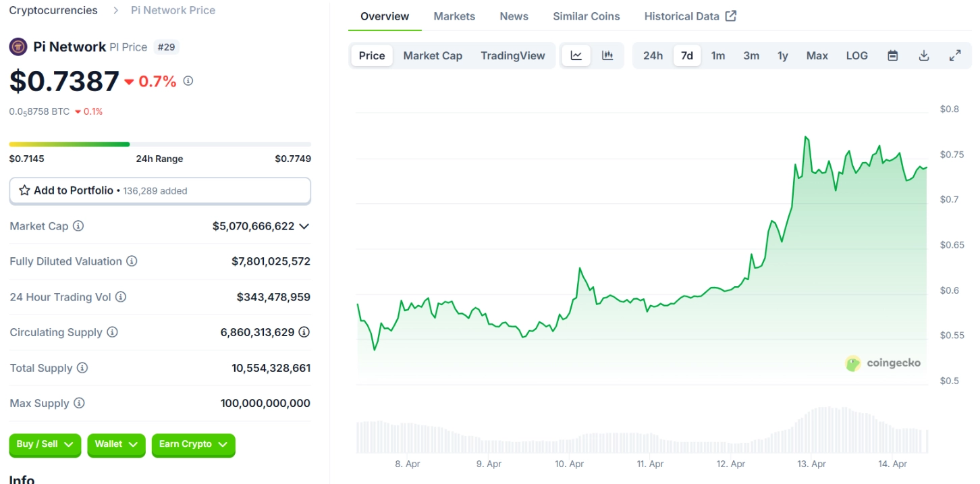Viewport: 980px width, 484px height.
Task: Click the 100,000,000,000 max supply value
Action: click(x=265, y=403)
